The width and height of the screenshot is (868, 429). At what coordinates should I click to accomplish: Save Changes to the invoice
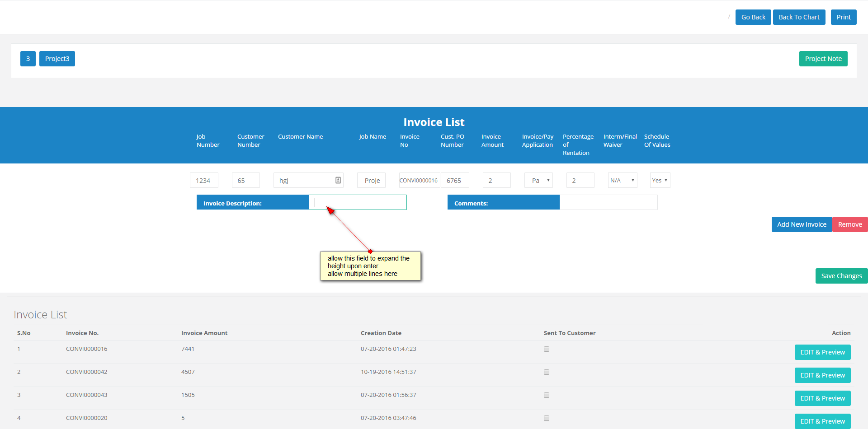[x=841, y=276]
